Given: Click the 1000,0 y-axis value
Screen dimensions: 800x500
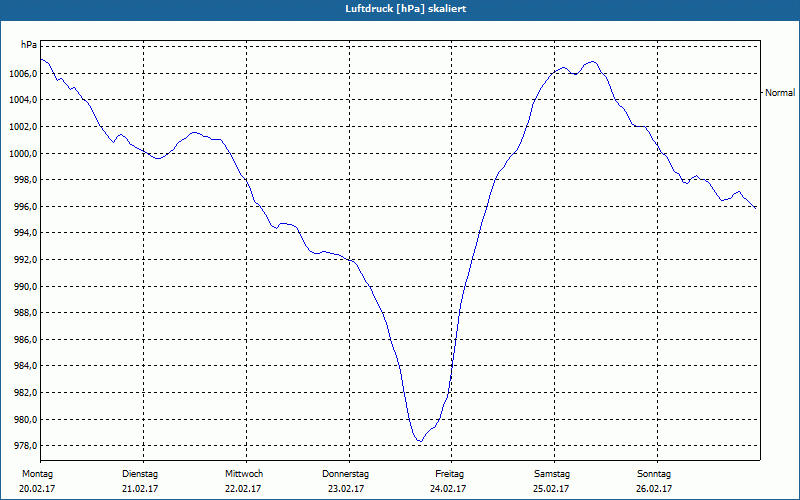Looking at the screenshot, I should coord(22,154).
